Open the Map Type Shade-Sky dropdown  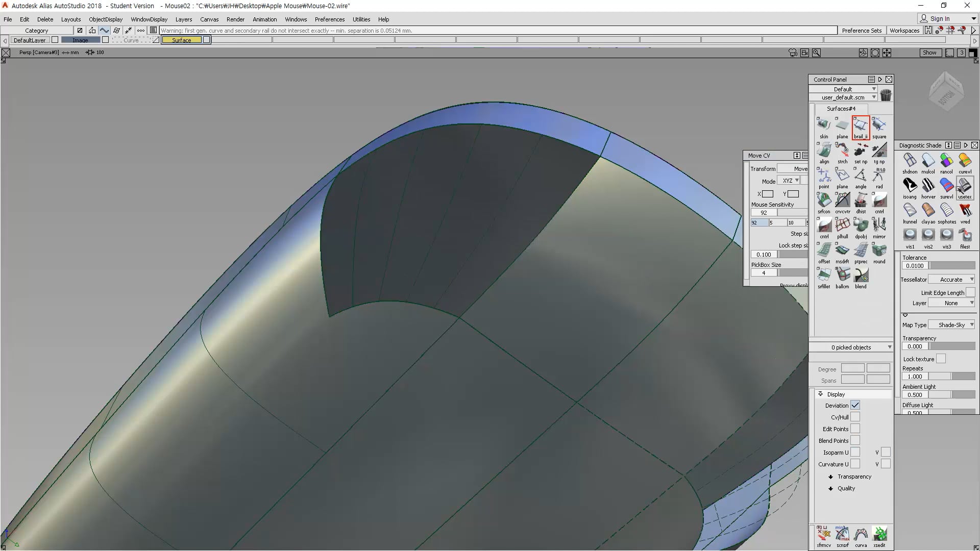(951, 325)
